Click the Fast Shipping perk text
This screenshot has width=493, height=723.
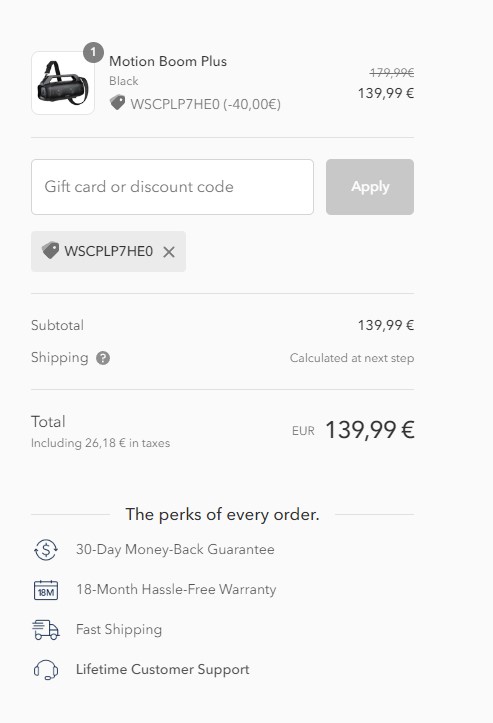coord(119,629)
